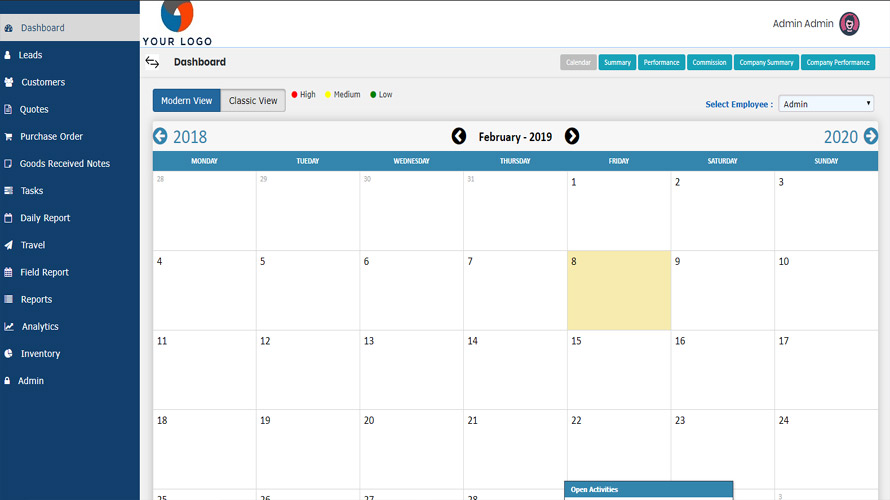Click the Admin user avatar
The width and height of the screenshot is (890, 500).
point(849,24)
